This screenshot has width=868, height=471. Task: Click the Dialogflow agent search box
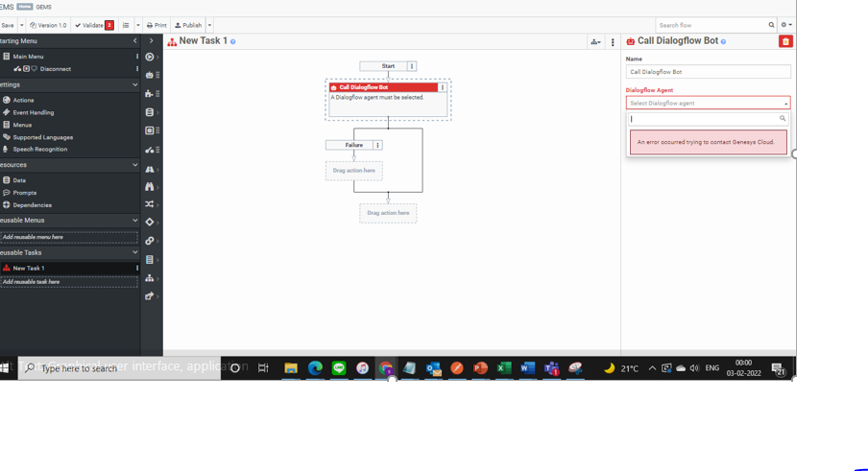pos(708,119)
